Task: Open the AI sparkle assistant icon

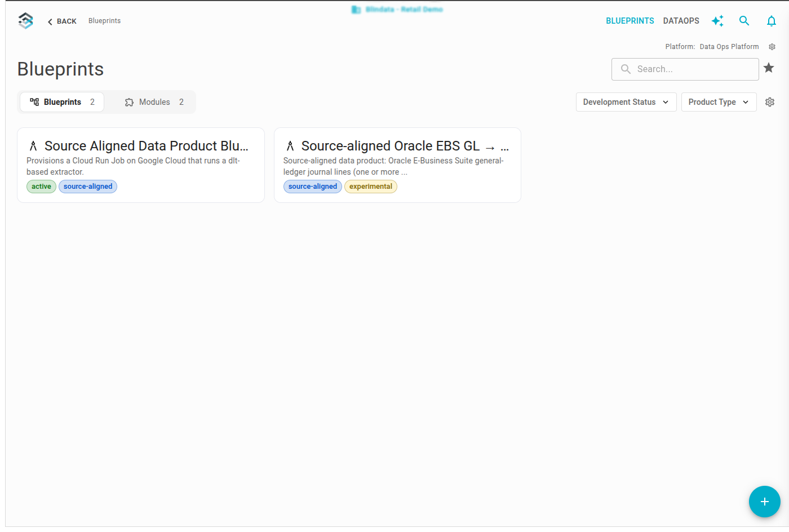Action: click(717, 21)
